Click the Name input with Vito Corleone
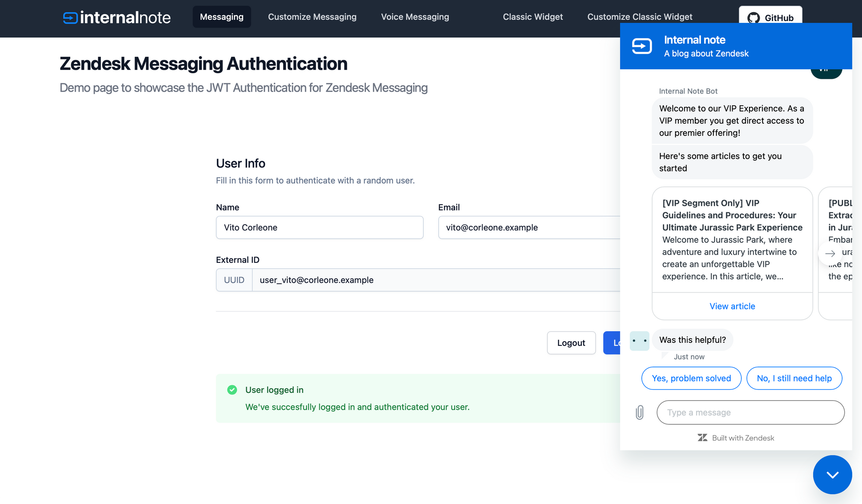This screenshot has width=862, height=504. pos(319,227)
